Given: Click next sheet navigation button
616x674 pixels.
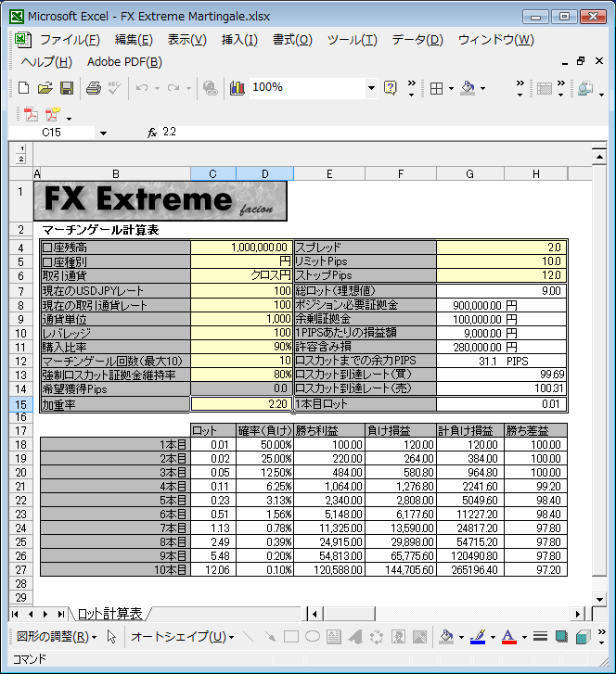Looking at the screenshot, I should (x=45, y=615).
